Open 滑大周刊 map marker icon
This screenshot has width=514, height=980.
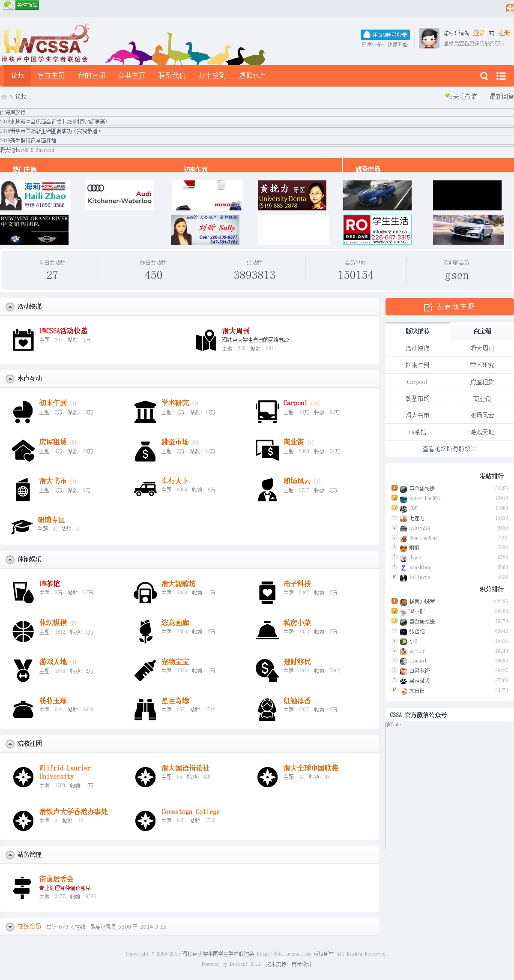[206, 340]
